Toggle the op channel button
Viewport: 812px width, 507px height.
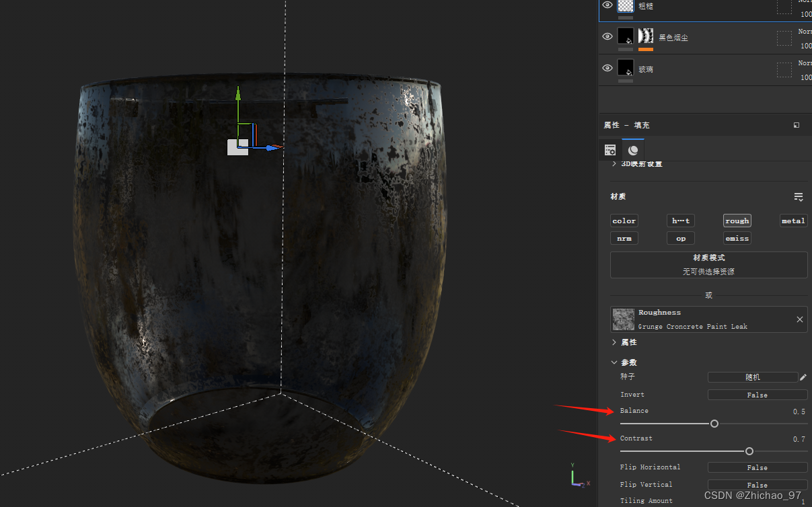tap(681, 238)
